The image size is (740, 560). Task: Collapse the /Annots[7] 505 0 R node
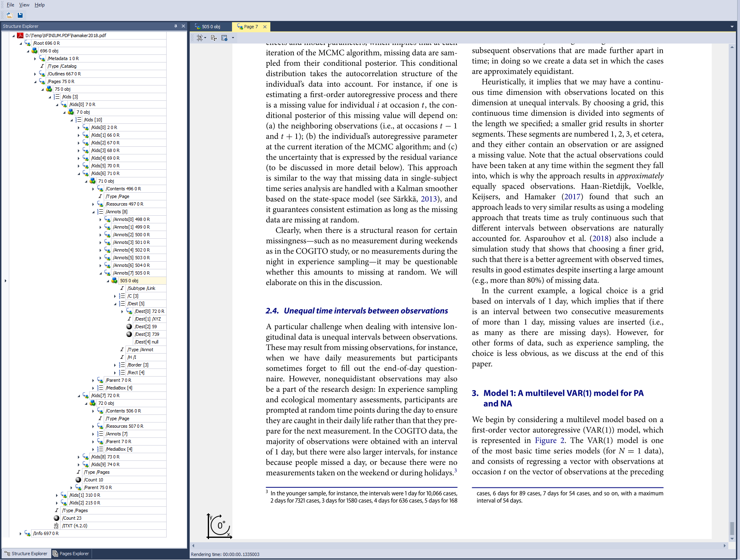pyautogui.click(x=100, y=273)
